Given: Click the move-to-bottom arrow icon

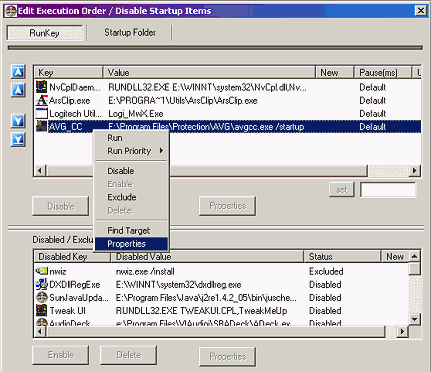Looking at the screenshot, I should tap(18, 140).
